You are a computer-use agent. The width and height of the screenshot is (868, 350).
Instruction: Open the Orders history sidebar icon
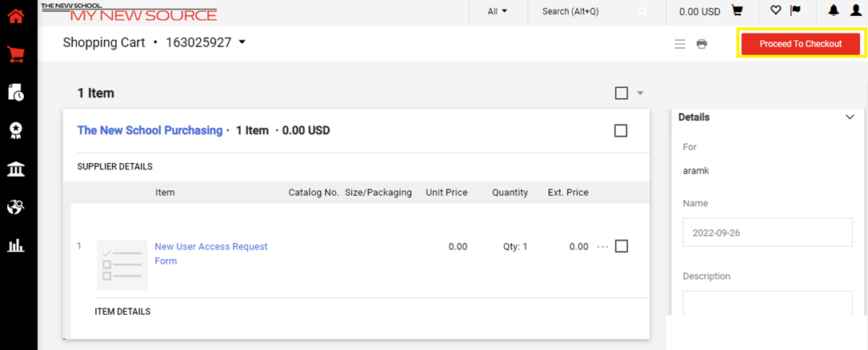click(16, 93)
